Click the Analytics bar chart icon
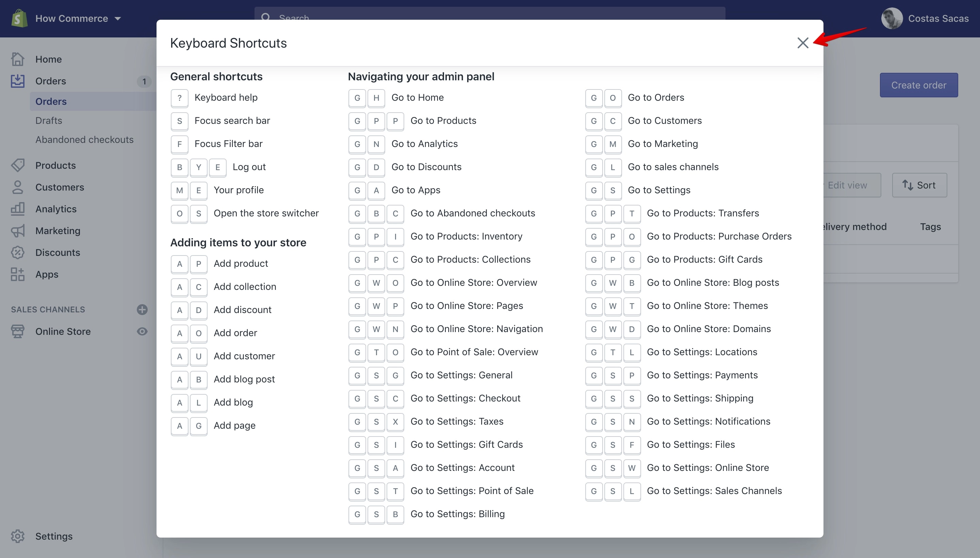This screenshot has height=558, width=980. coord(18,209)
